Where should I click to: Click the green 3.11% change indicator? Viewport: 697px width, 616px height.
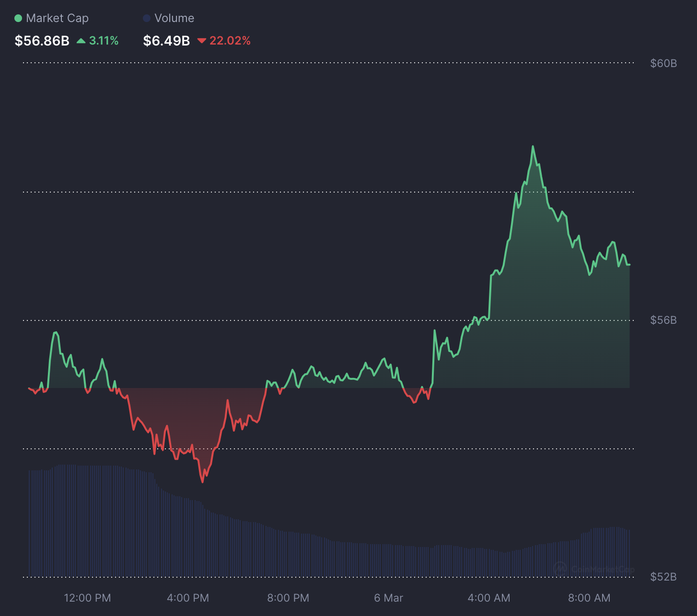click(x=98, y=41)
